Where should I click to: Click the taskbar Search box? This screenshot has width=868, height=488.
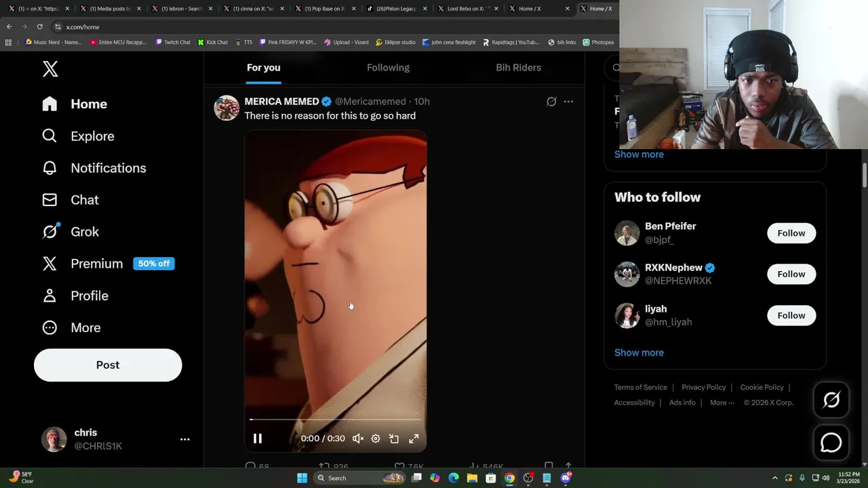tap(359, 478)
